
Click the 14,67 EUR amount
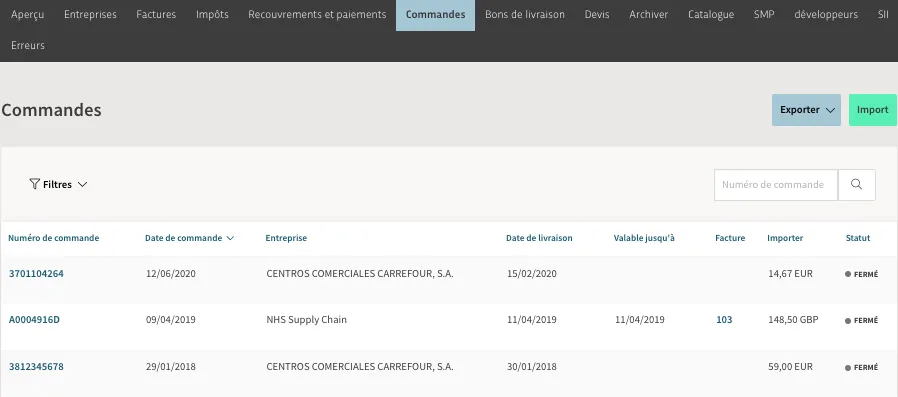[x=790, y=274]
